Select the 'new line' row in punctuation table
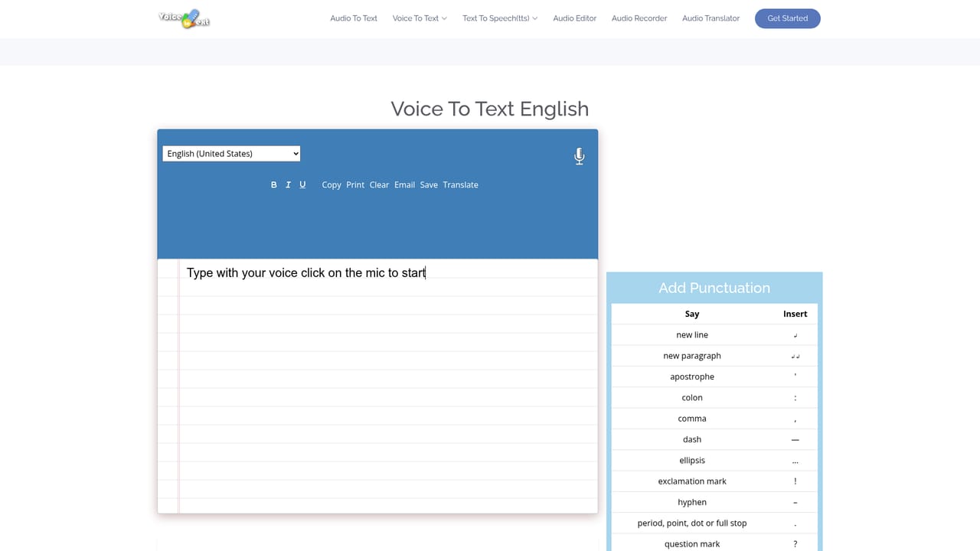This screenshot has height=551, width=980. point(714,335)
